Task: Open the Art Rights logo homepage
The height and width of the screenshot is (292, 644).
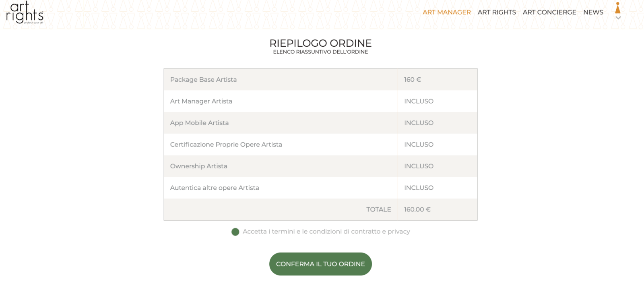Action: [25, 12]
